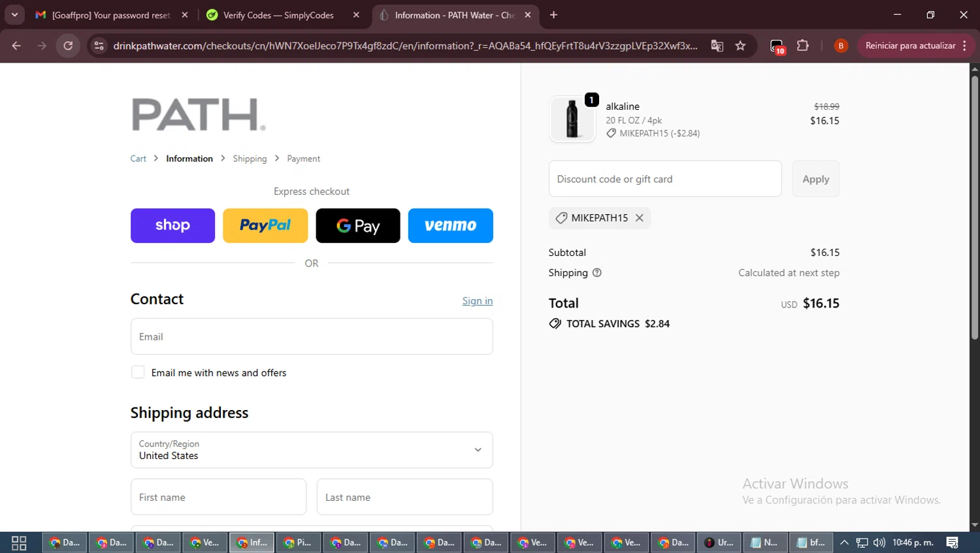Click the First name field
Viewport: 980px width, 553px height.
(x=218, y=497)
